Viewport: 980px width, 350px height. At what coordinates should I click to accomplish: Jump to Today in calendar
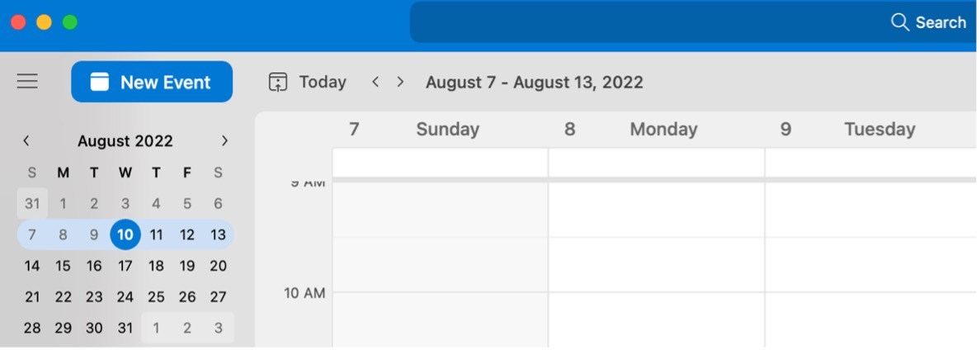tap(323, 82)
